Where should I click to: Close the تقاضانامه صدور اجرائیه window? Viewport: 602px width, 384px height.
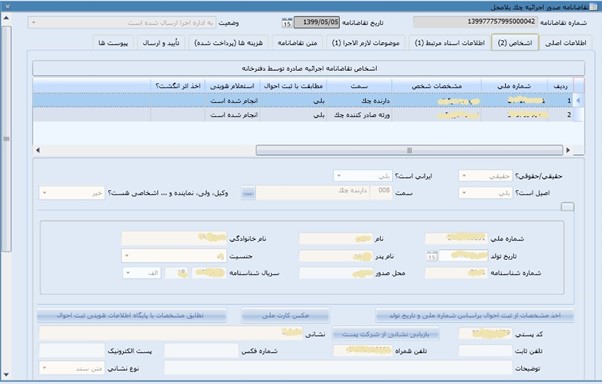(7, 7)
